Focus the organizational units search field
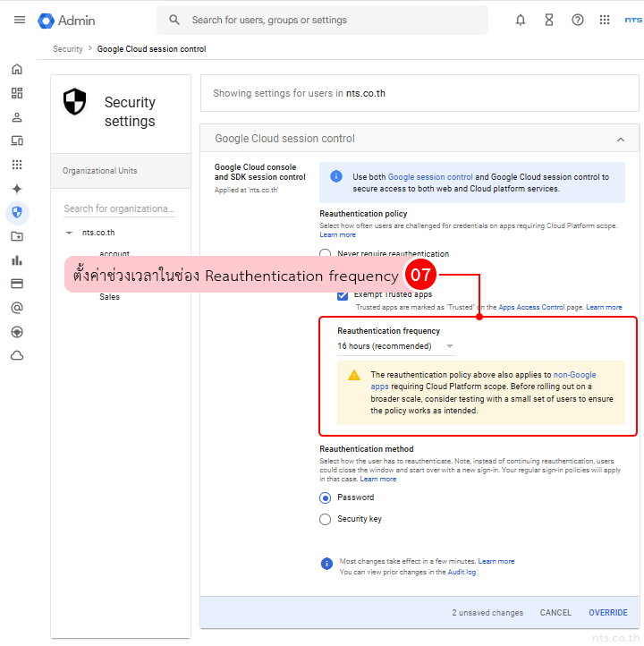This screenshot has height=646, width=644. [120, 208]
